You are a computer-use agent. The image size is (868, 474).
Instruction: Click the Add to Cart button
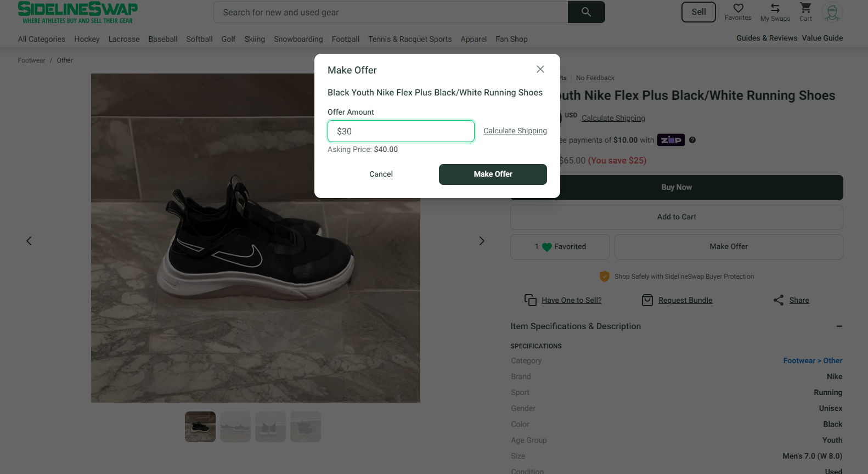tap(677, 217)
